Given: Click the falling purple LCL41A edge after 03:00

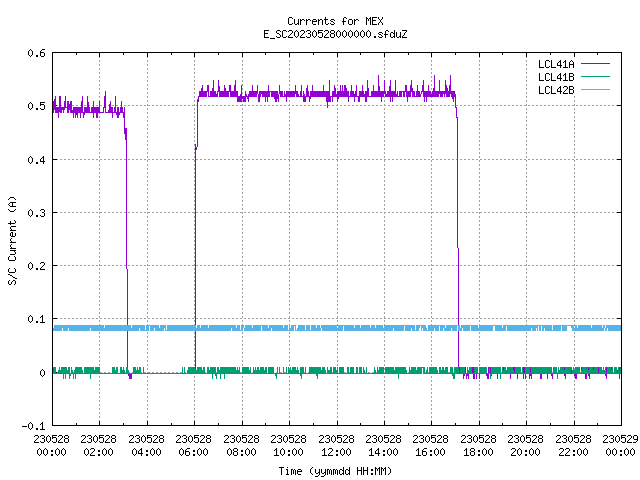Looking at the screenshot, I should (x=127, y=245).
